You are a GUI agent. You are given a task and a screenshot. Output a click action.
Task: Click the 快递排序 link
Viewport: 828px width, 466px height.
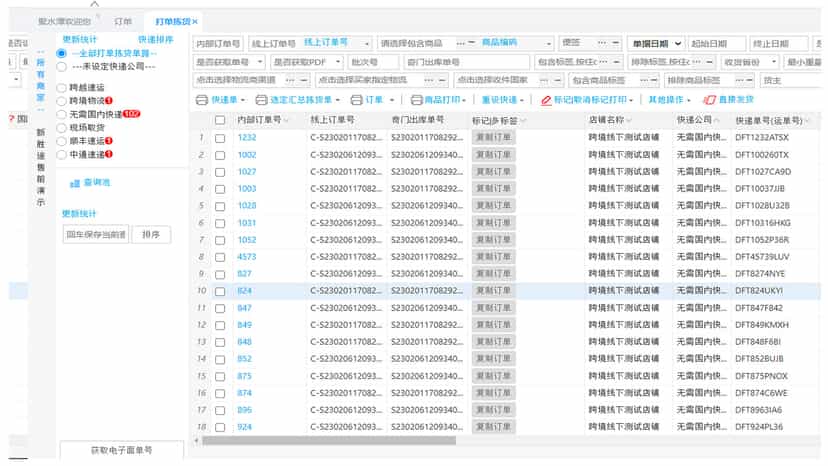156,40
